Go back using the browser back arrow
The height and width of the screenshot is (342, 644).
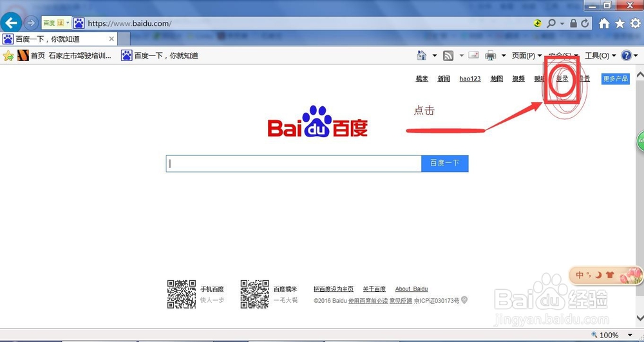pyautogui.click(x=11, y=22)
